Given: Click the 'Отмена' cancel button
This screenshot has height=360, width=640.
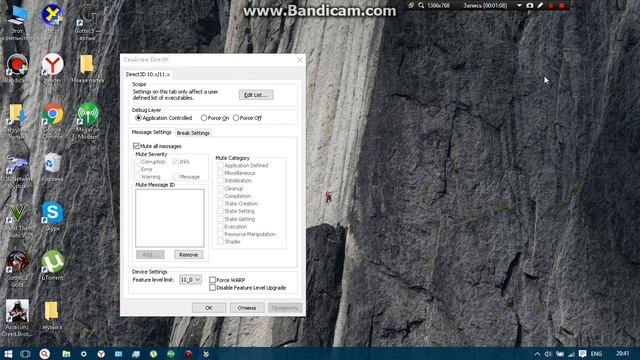Looking at the screenshot, I should [247, 308].
